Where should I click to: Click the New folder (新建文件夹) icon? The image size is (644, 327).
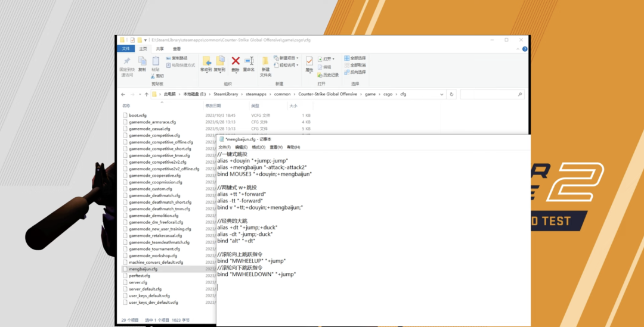coord(265,61)
